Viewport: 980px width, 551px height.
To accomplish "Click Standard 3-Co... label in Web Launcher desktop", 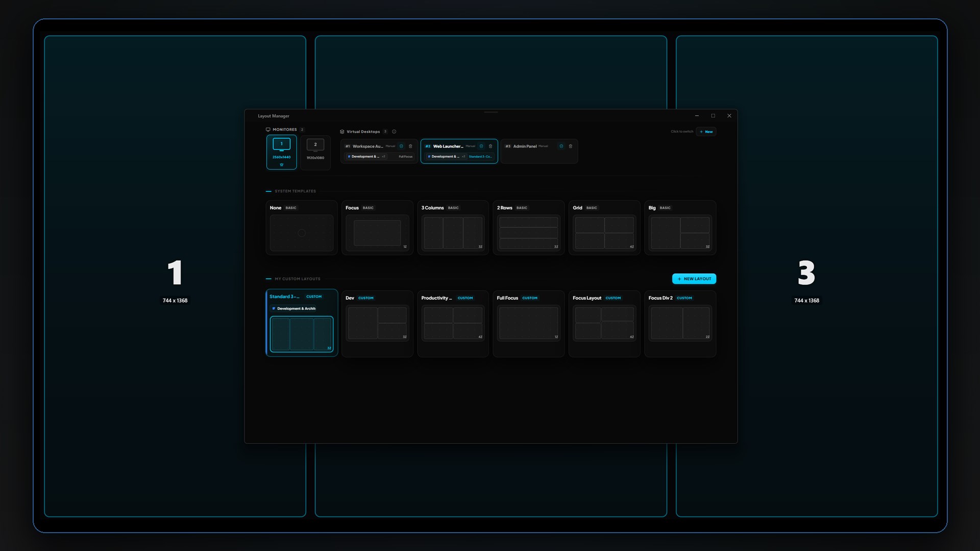I will 480,157.
